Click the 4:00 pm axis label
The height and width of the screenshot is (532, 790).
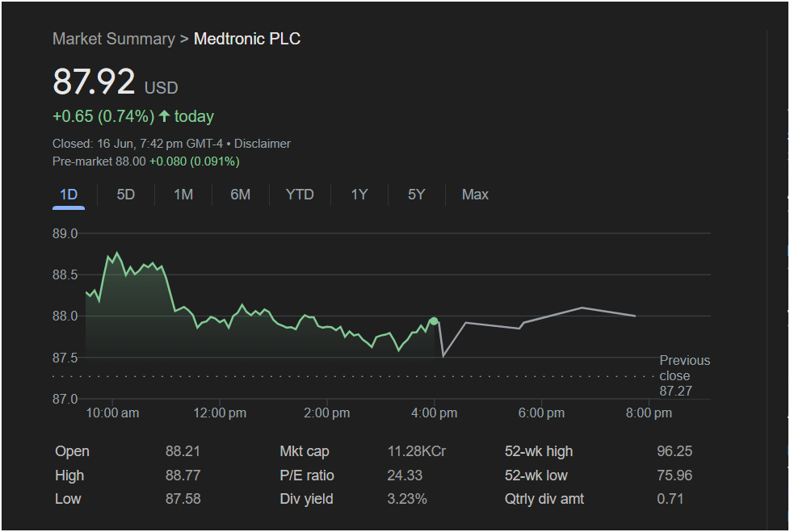click(435, 413)
